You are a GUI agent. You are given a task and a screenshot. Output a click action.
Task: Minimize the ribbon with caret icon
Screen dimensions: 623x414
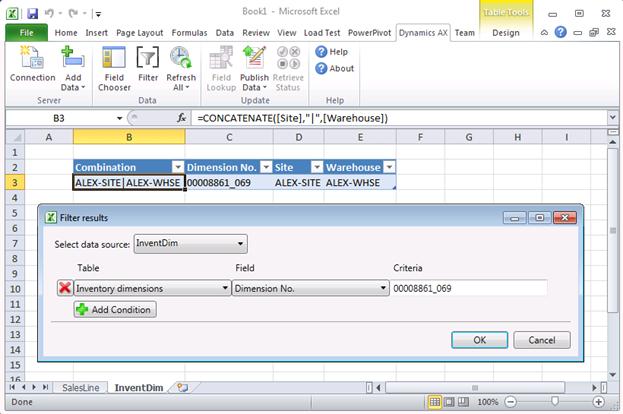(544, 33)
